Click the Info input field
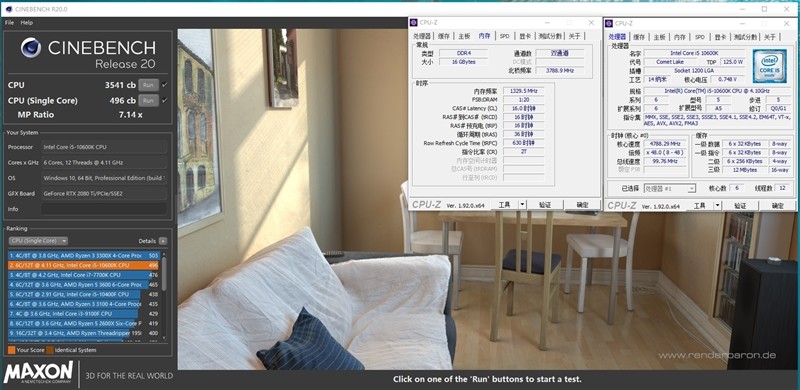The image size is (800, 390). point(104,209)
